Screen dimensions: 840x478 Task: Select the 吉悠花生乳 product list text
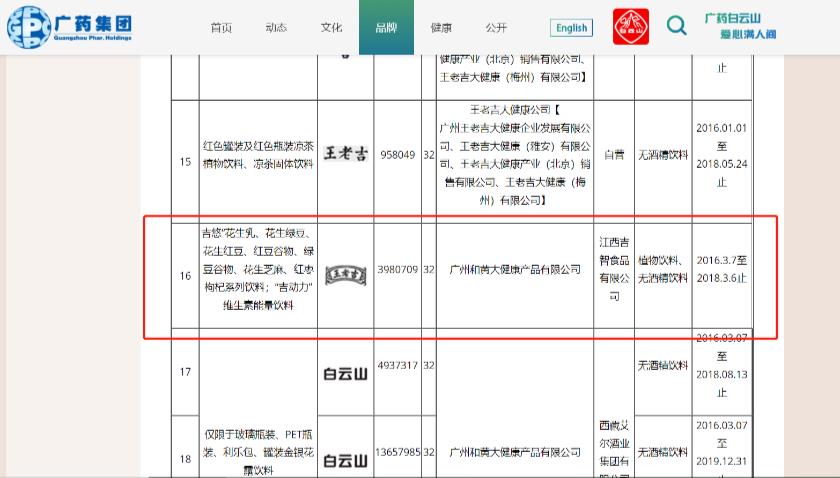coord(258,269)
